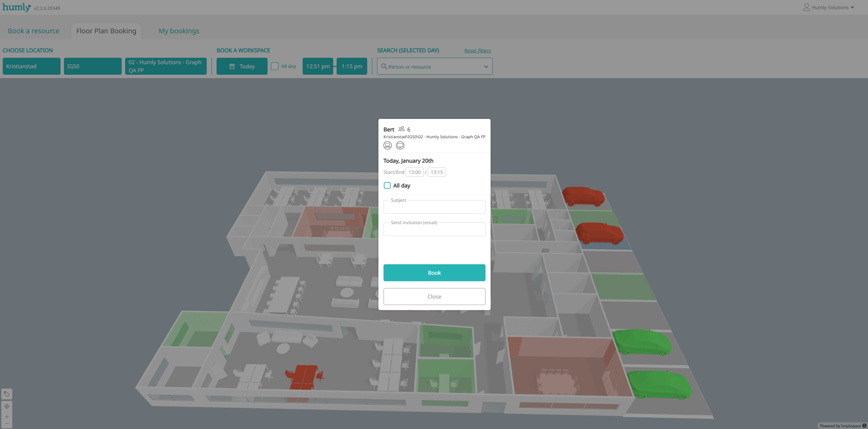Click the Person or resource search field

435,67
